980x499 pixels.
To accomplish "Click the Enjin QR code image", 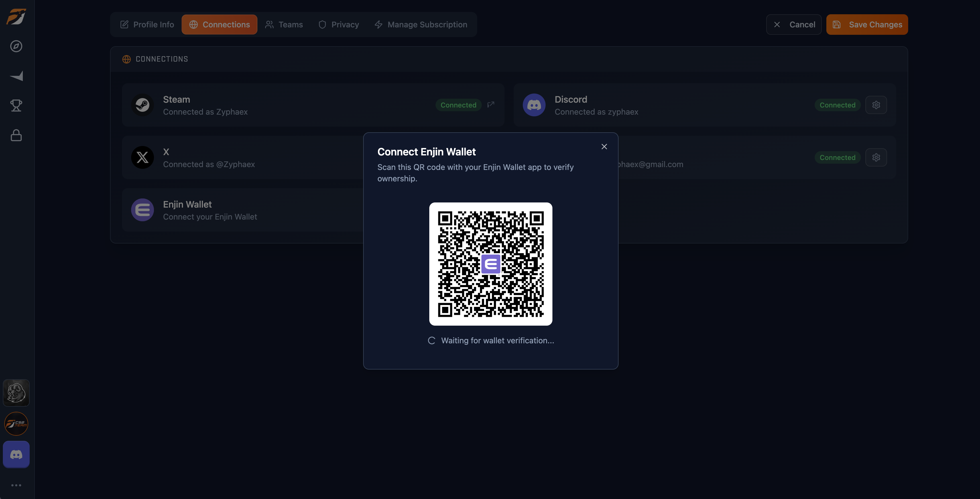I will point(491,264).
